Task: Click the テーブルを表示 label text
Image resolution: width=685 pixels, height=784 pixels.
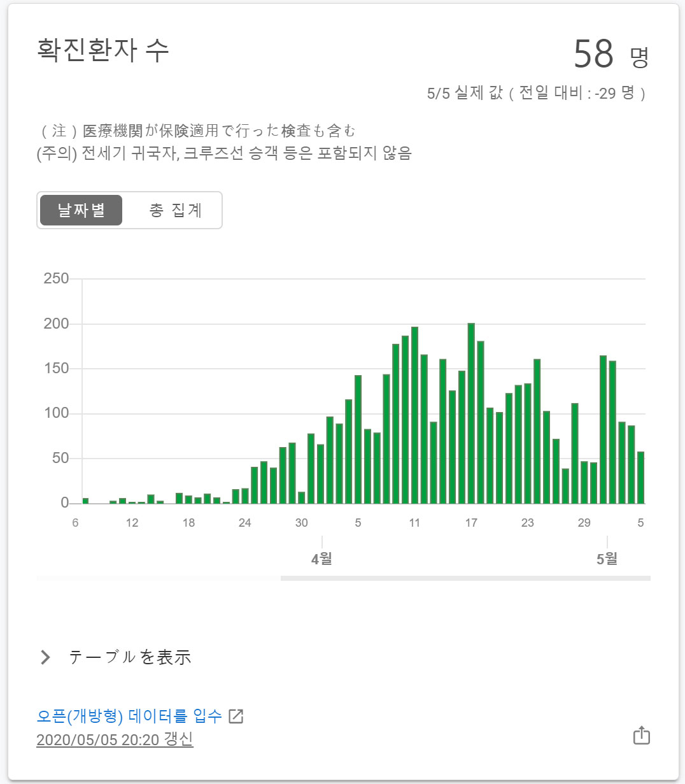Action: 130,657
